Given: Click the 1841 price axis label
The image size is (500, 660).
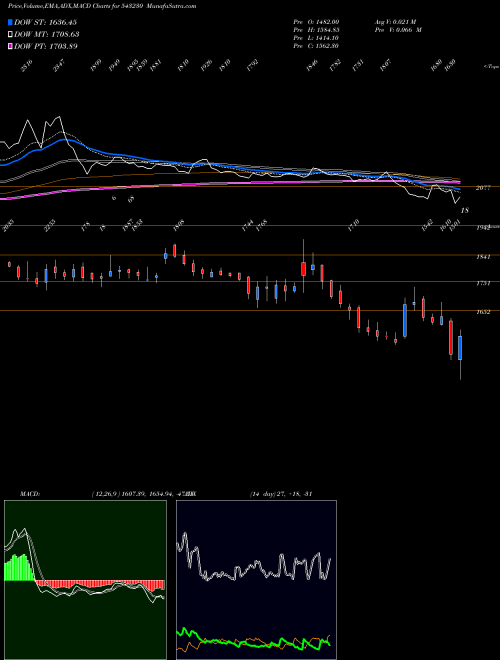Looking at the screenshot, I should (x=483, y=257).
